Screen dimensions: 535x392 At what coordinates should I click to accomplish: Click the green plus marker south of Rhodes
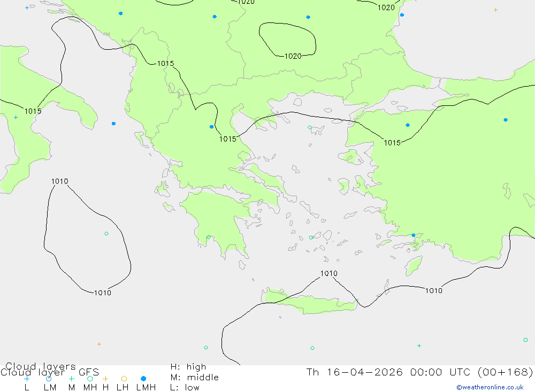[419, 345]
